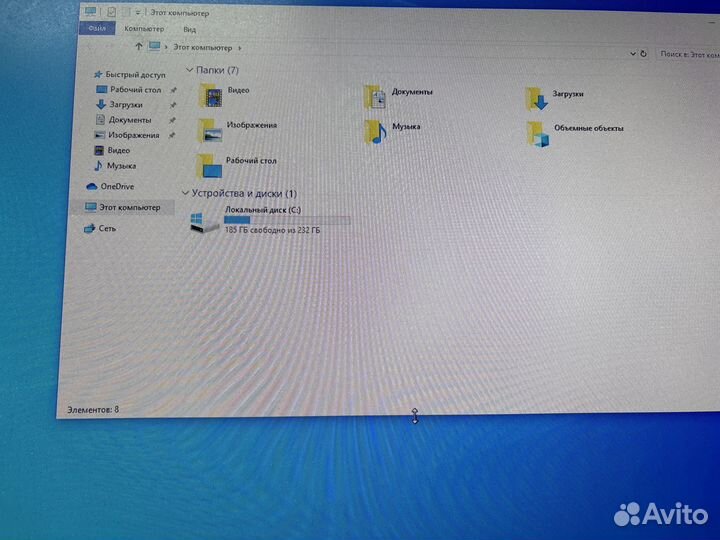Select Видео in the sidebar

pos(118,150)
